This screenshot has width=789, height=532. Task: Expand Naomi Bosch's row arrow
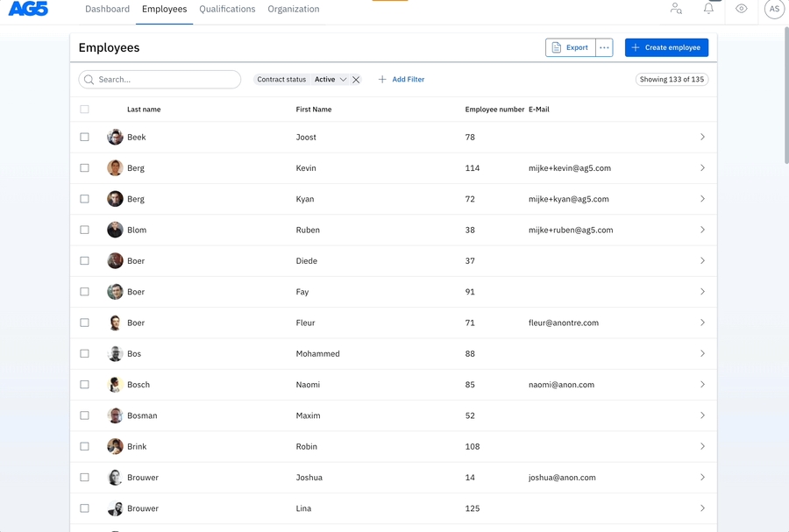tap(702, 385)
